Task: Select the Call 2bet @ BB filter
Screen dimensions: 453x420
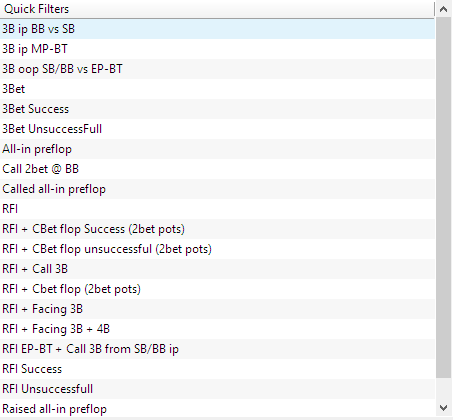Action: (217, 169)
